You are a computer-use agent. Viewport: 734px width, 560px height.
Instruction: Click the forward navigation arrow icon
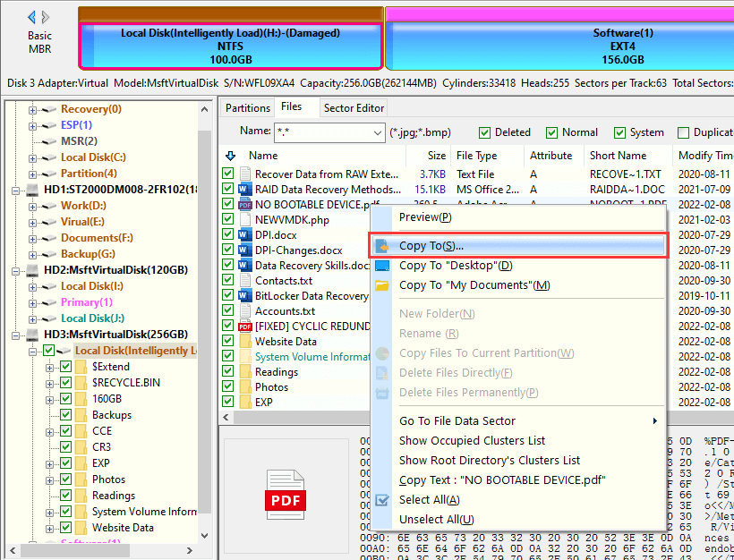coord(47,17)
